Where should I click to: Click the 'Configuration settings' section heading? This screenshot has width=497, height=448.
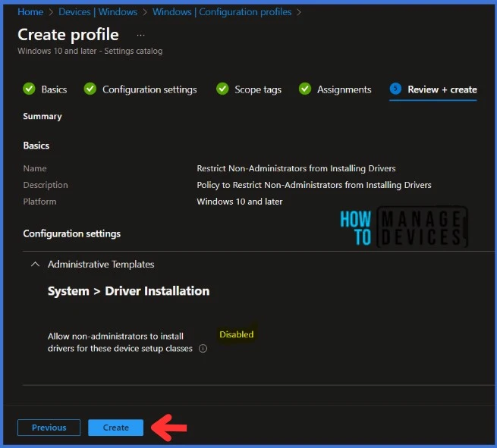pos(72,233)
